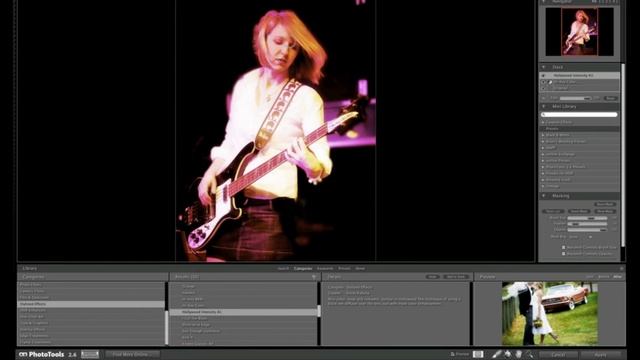
Task: Select Film & Darkroom category
Action: tap(91, 298)
